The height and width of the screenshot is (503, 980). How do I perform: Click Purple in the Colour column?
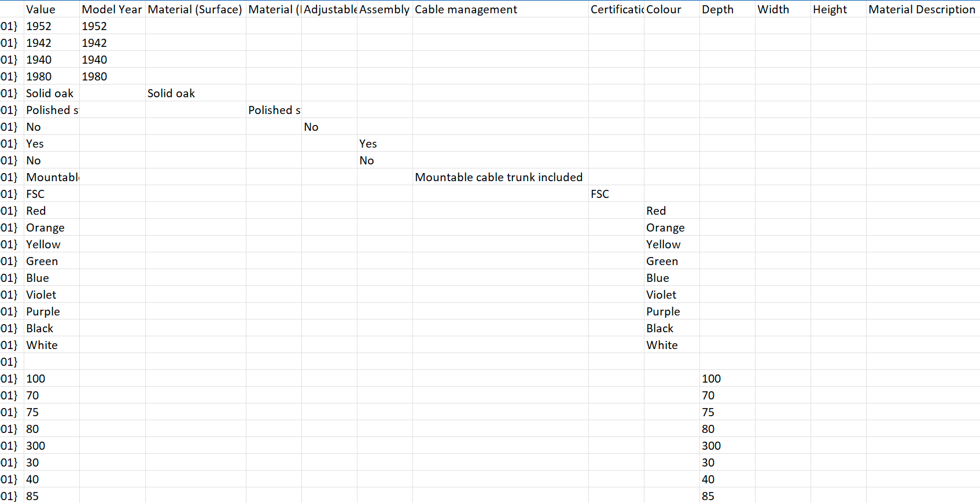(672, 311)
